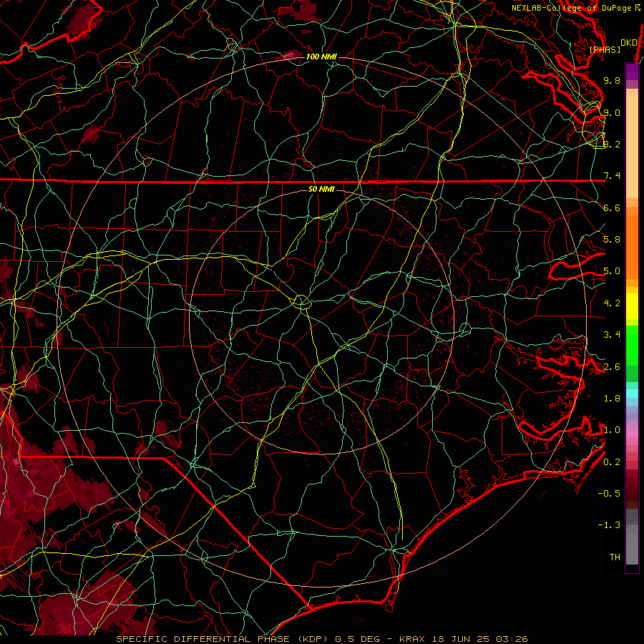Click the -0.5 value on the color scale

tap(609, 493)
